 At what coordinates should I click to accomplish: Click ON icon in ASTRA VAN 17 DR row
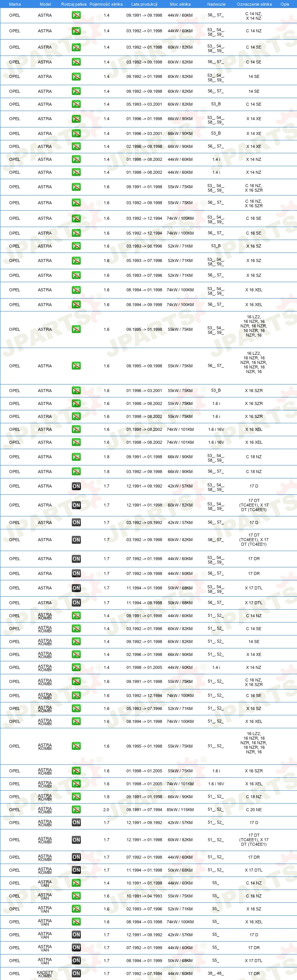[76, 948]
